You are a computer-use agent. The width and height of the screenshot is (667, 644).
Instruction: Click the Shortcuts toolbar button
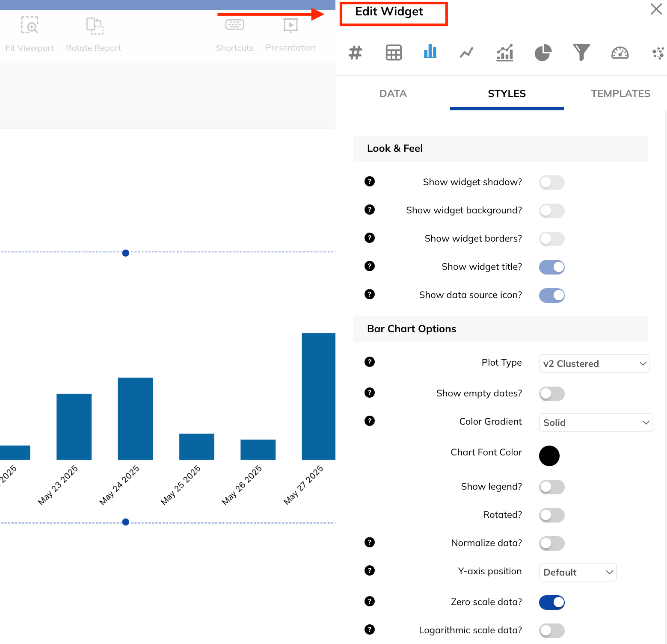[x=234, y=34]
